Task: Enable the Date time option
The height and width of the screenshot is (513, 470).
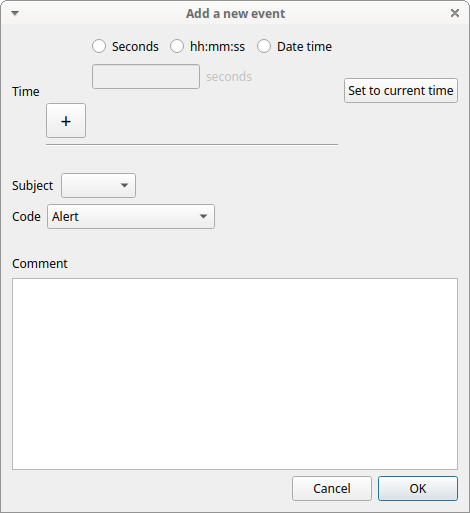Action: pyautogui.click(x=264, y=46)
